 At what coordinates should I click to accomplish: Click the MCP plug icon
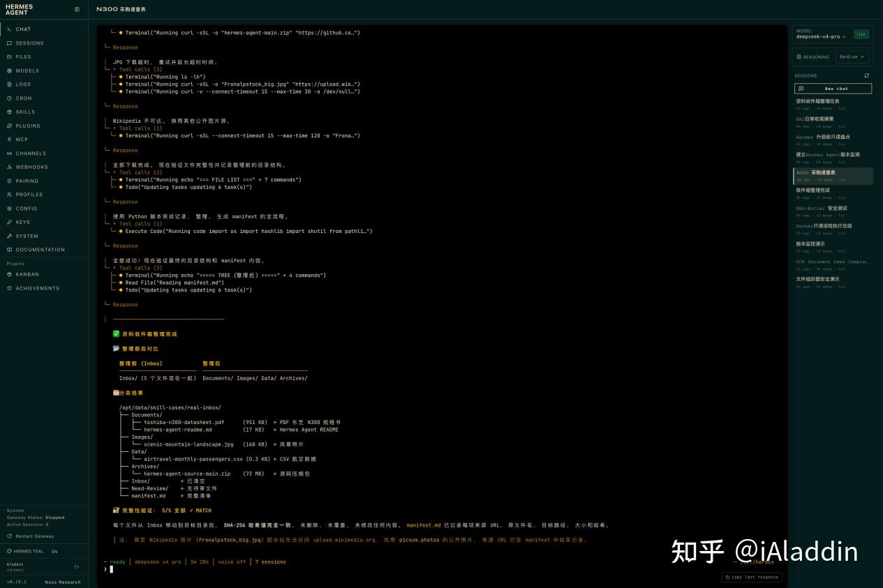[9, 140]
